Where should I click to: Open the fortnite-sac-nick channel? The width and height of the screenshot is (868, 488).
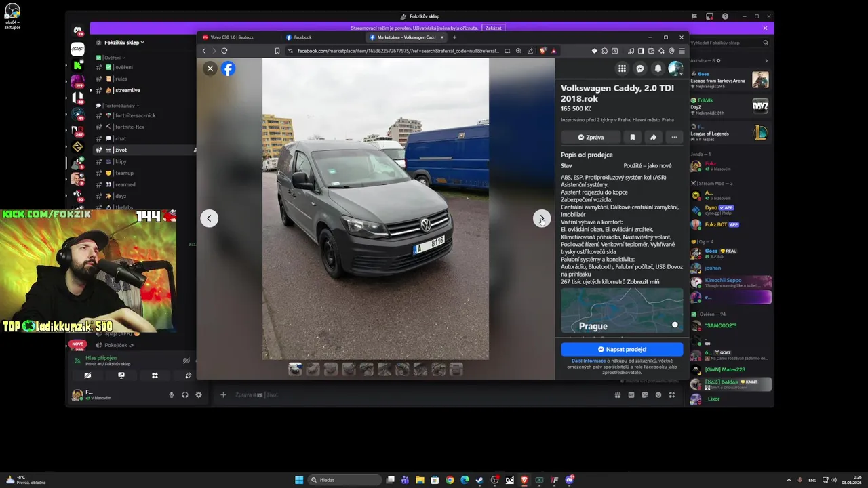(x=135, y=115)
